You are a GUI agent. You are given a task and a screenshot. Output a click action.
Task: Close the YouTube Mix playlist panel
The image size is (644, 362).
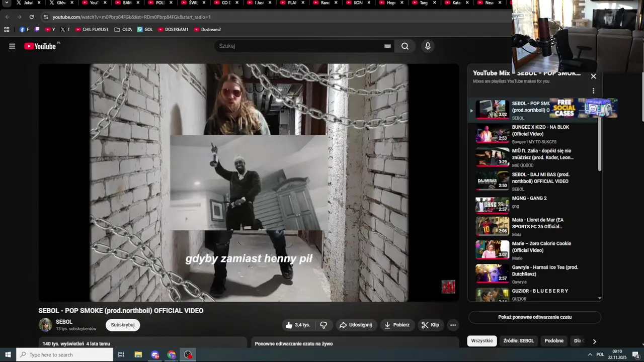pyautogui.click(x=593, y=76)
